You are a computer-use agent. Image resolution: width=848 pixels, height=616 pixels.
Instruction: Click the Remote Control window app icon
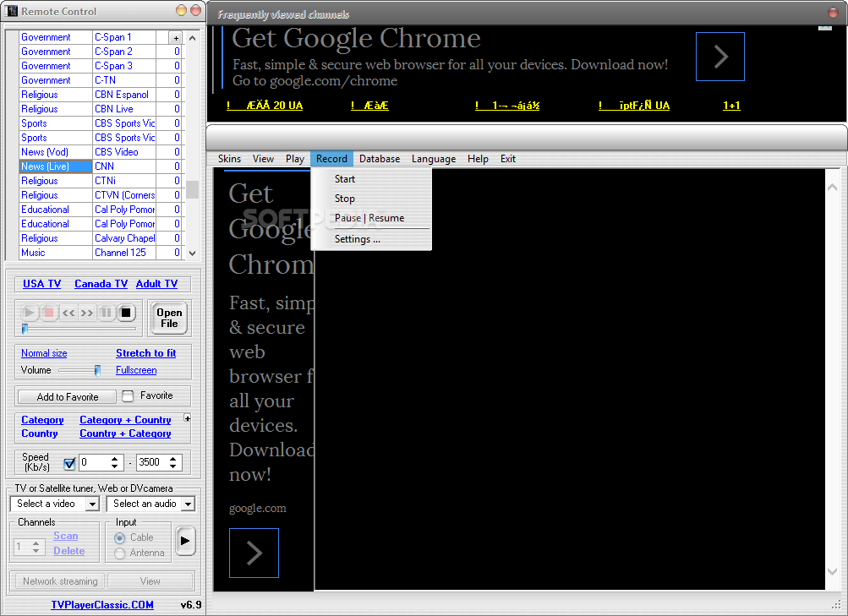(11, 11)
